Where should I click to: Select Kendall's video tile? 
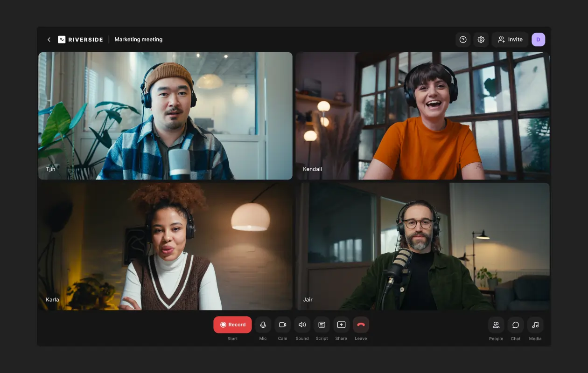tap(423, 116)
